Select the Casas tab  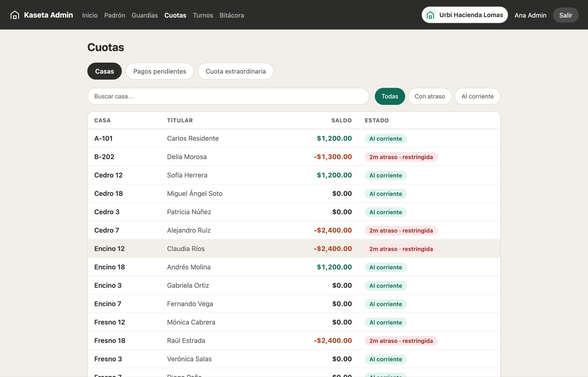[x=105, y=71]
